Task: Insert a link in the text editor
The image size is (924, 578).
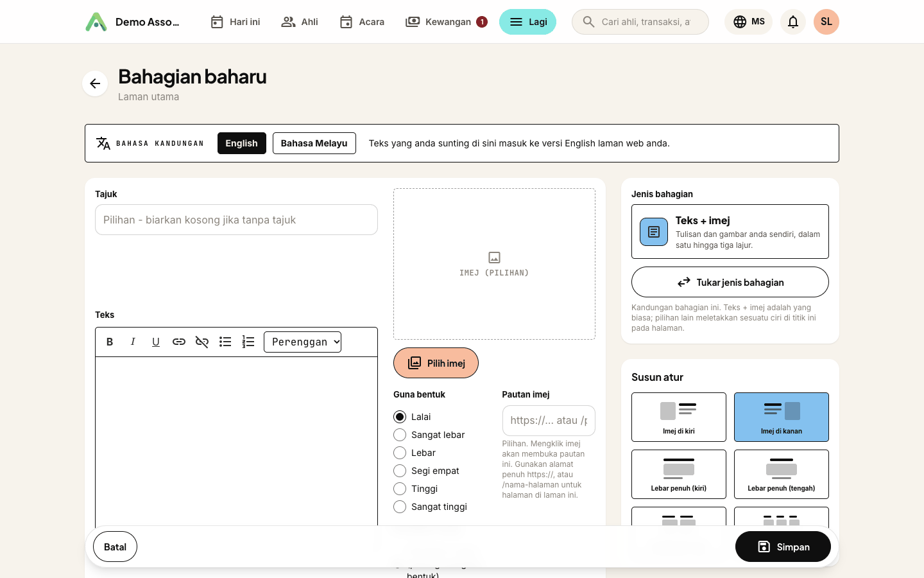Action: [179, 342]
